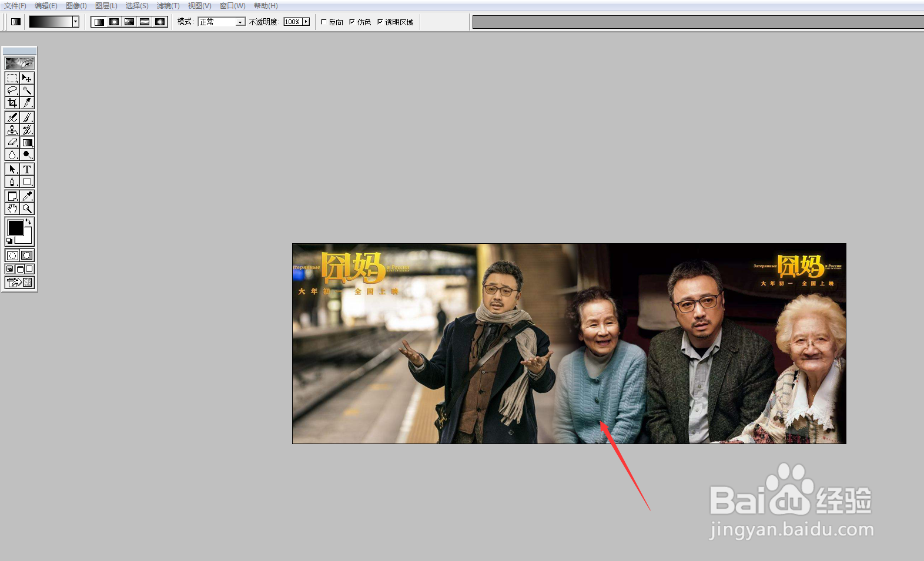Select the Gradient tool in toolbox
The image size is (924, 561).
[27, 142]
